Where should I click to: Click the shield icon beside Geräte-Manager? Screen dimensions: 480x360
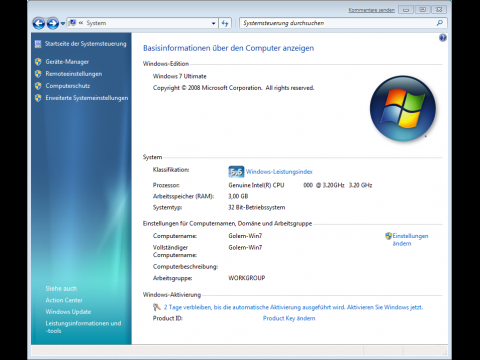pos(38,62)
